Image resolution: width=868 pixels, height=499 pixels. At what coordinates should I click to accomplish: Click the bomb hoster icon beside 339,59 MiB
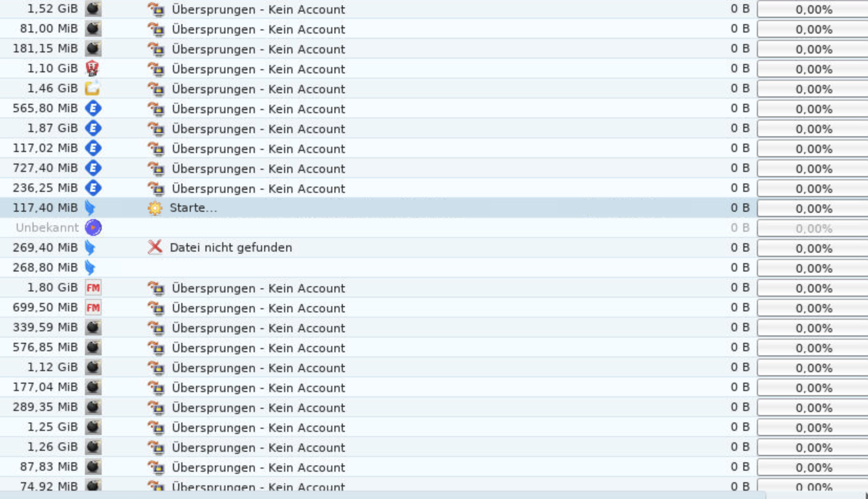coord(93,328)
